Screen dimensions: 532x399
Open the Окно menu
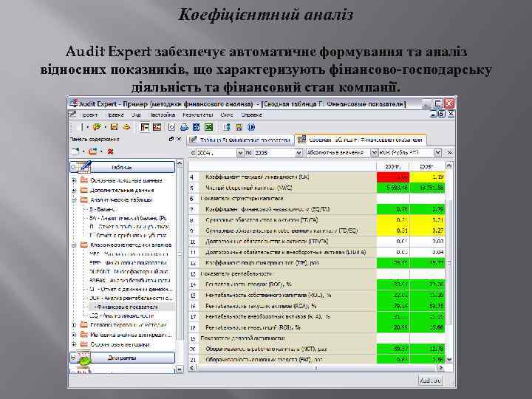pos(226,115)
